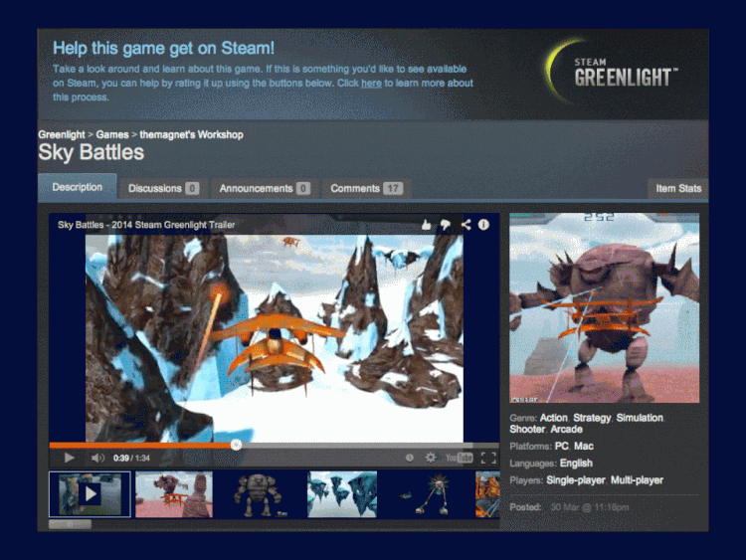Seek using the video progress bar handle
This screenshot has height=560, width=746.
pyautogui.click(x=236, y=445)
